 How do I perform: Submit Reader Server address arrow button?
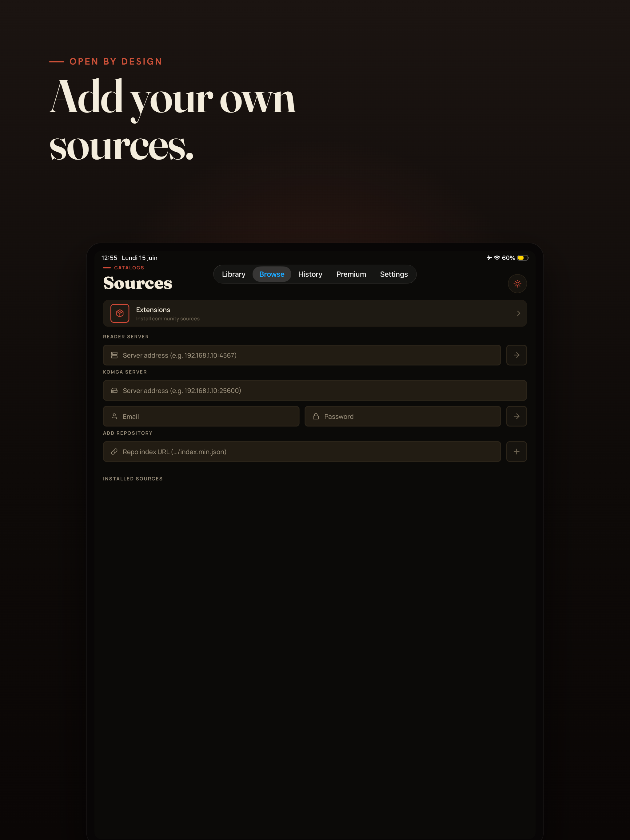tap(516, 355)
